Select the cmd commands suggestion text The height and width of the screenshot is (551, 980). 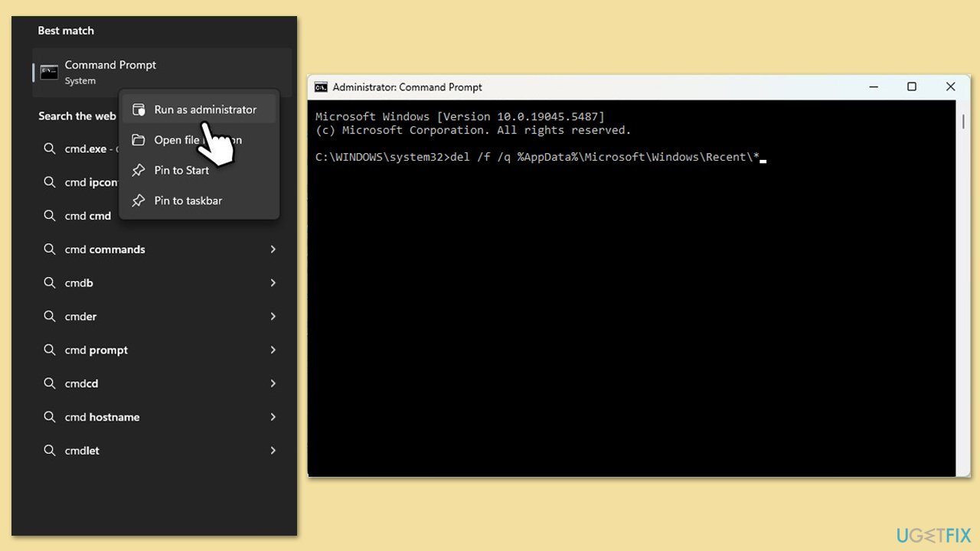click(x=105, y=249)
